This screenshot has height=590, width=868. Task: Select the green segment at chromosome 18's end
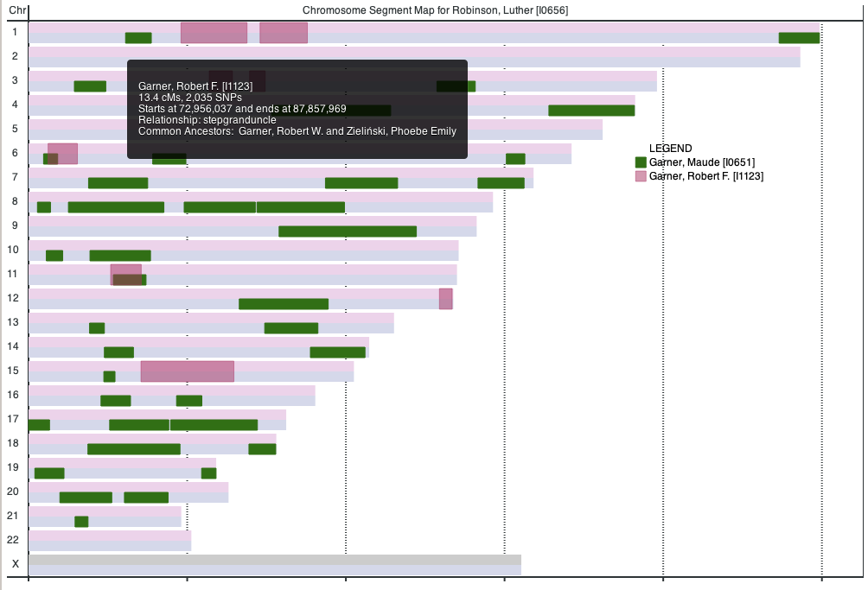point(263,449)
